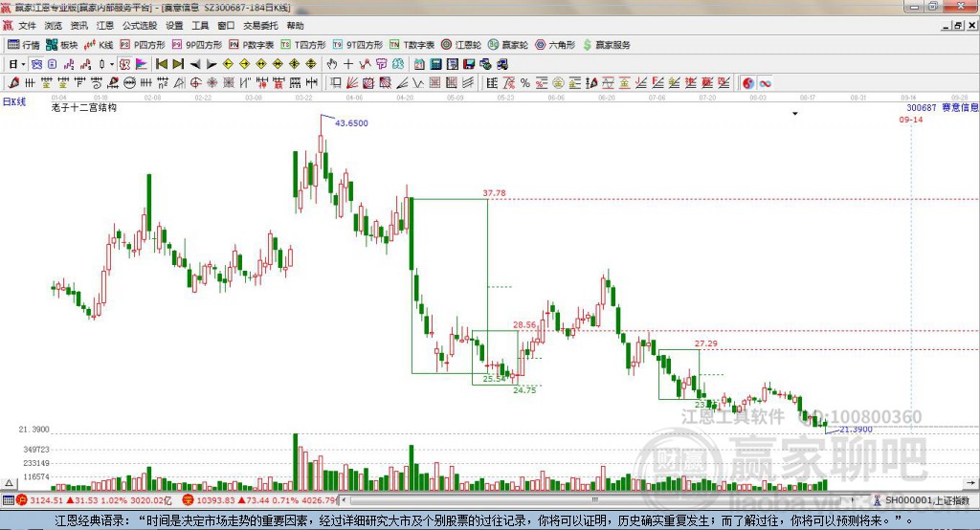Open the 浏览 menu

pos(54,26)
